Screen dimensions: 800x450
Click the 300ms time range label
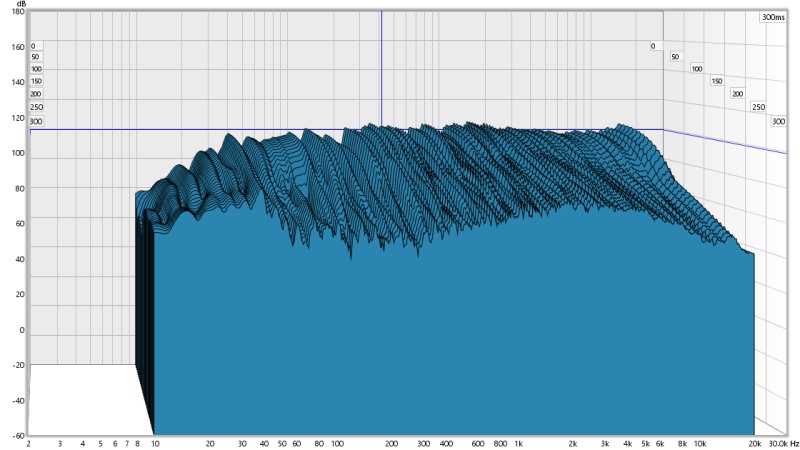[773, 18]
